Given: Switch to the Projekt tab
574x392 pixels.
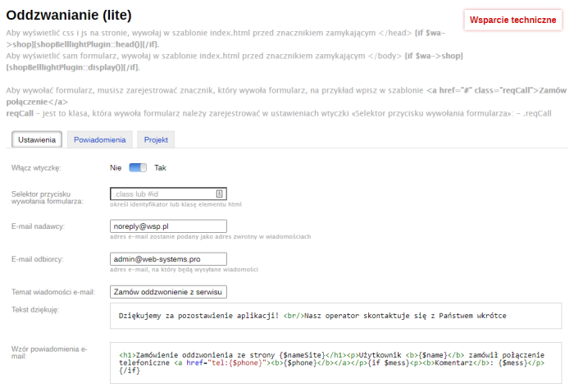Looking at the screenshot, I should 156,140.
